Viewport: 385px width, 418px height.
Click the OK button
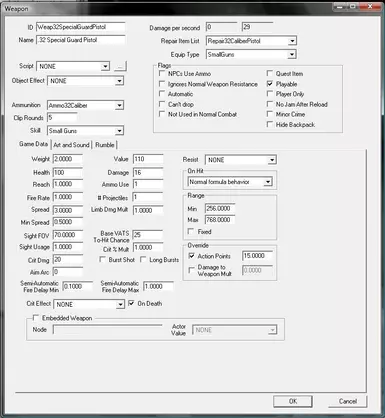tap(293, 401)
